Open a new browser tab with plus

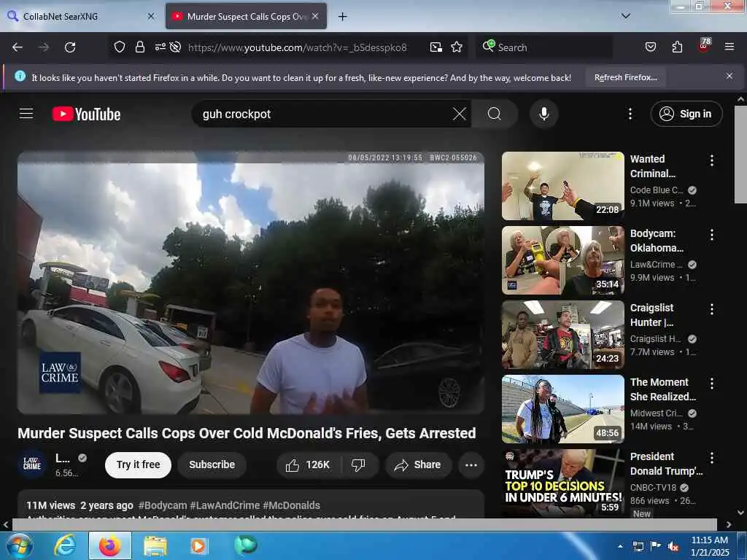click(x=342, y=17)
